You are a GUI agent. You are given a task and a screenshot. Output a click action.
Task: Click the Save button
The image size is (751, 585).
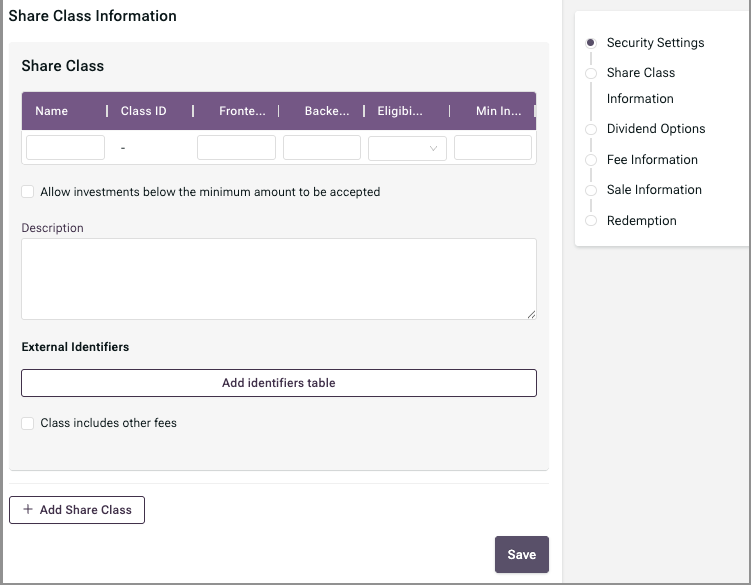pos(522,554)
